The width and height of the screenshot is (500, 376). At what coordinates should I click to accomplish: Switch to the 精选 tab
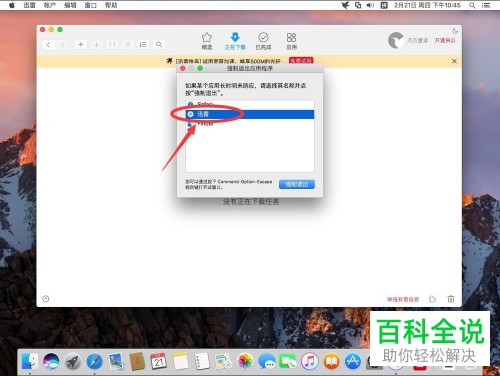click(x=207, y=41)
